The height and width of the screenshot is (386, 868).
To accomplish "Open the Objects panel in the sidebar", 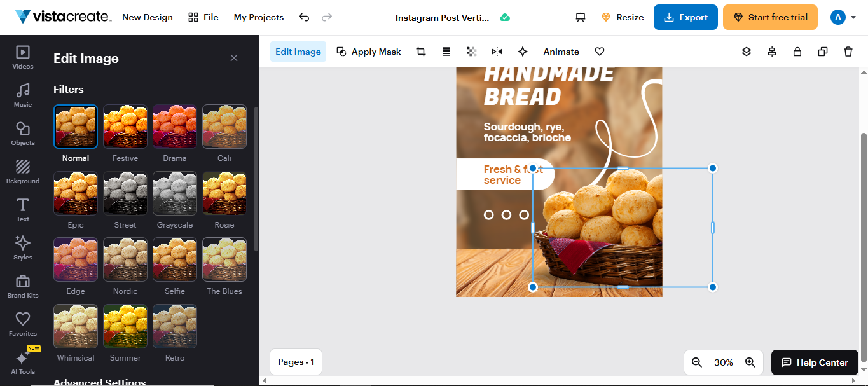I will tap(22, 134).
